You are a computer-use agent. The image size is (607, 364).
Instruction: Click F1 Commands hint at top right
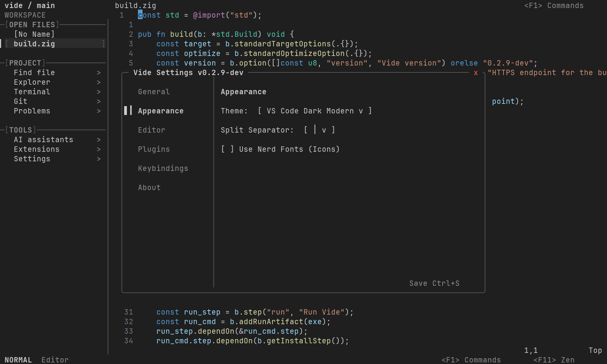(554, 6)
